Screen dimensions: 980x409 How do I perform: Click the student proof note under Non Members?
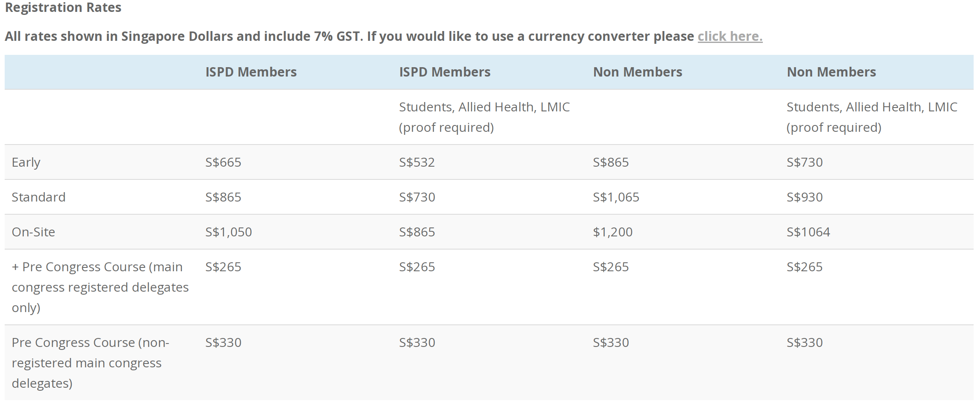872,117
